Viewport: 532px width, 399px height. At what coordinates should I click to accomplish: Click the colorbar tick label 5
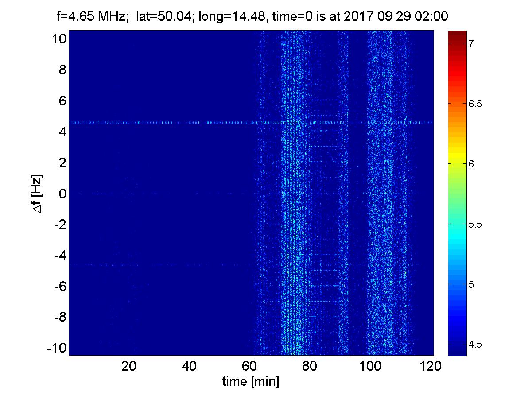point(472,284)
